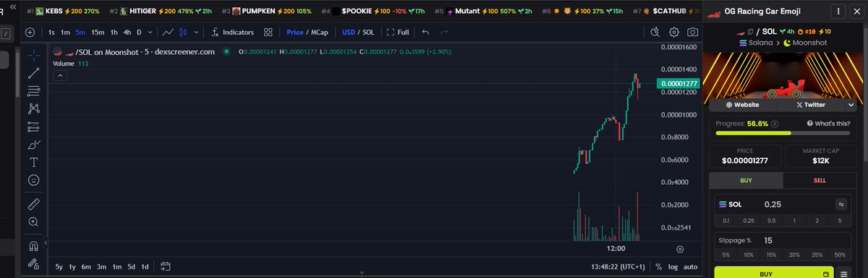Screen dimensions: 868x278
Task: Open the emoji icons tool
Action: (33, 180)
